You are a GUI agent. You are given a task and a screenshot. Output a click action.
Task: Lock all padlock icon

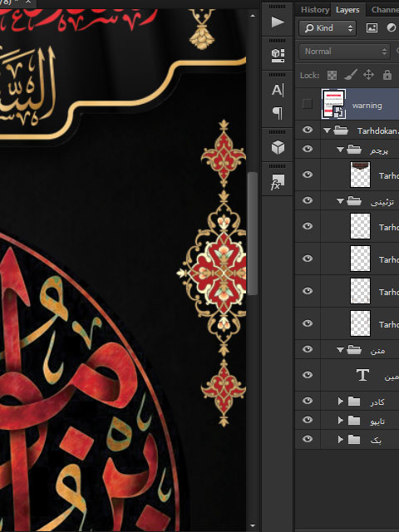(387, 75)
